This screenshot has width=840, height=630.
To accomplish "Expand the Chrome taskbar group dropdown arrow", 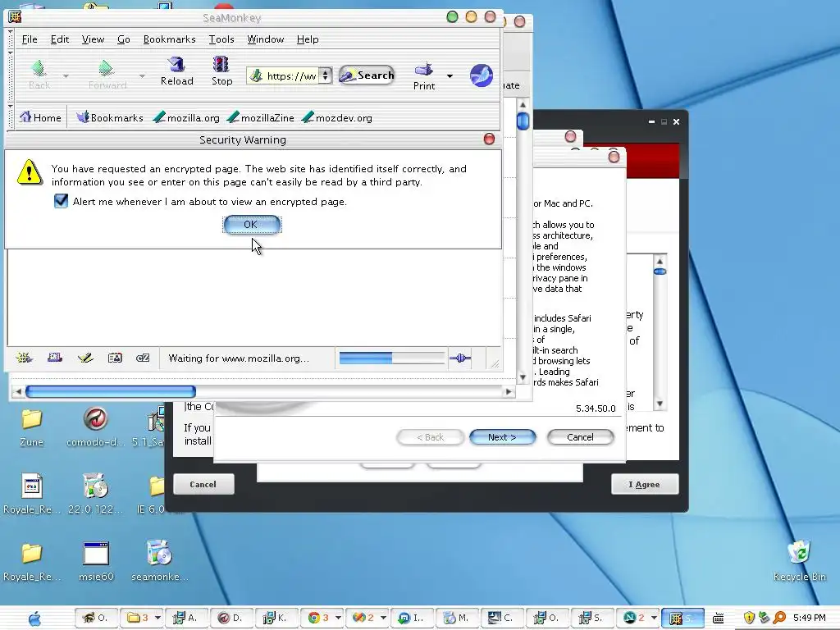I will (338, 618).
